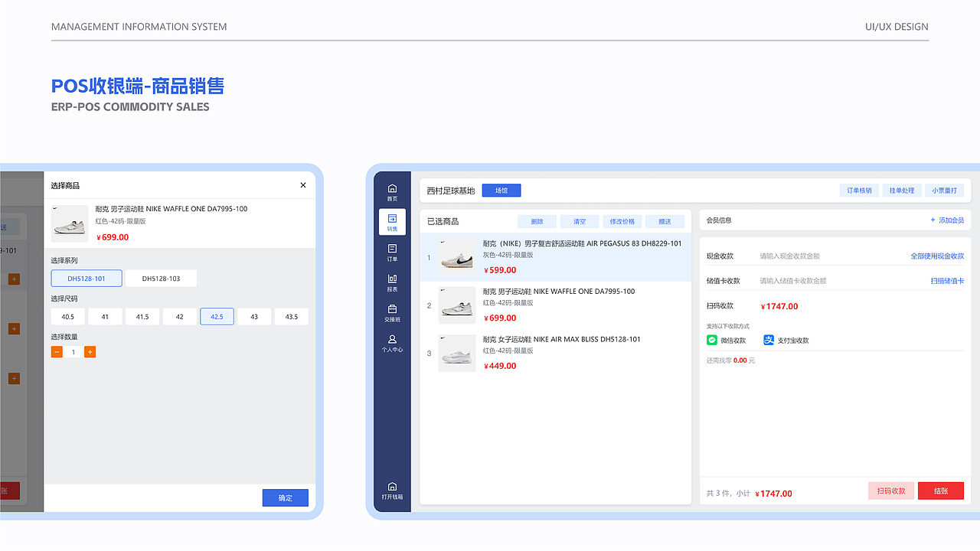Click the ¥599.00 price in the cart
This screenshot has width=980, height=551.
coord(500,270)
